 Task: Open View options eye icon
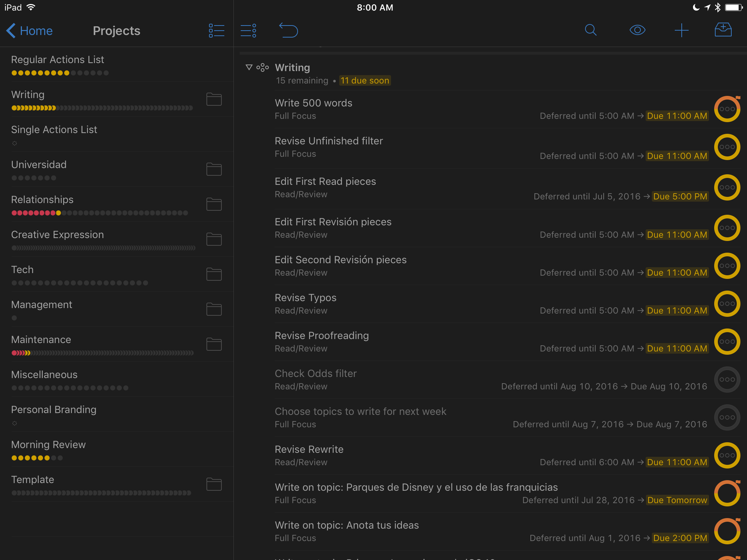click(x=637, y=30)
